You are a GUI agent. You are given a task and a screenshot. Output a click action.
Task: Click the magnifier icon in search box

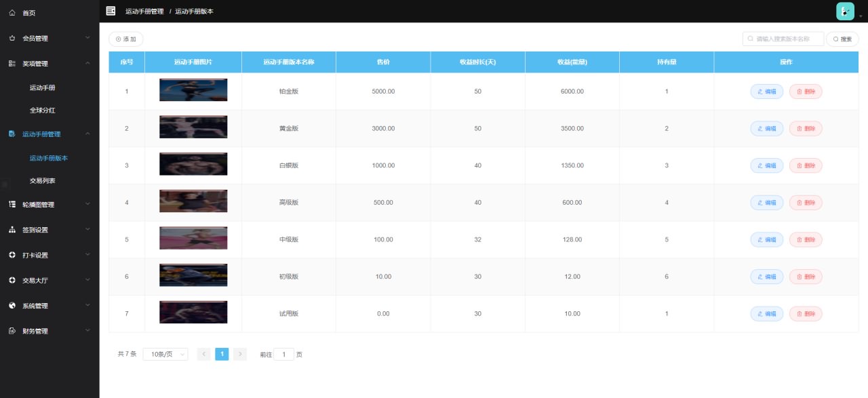[751, 39]
